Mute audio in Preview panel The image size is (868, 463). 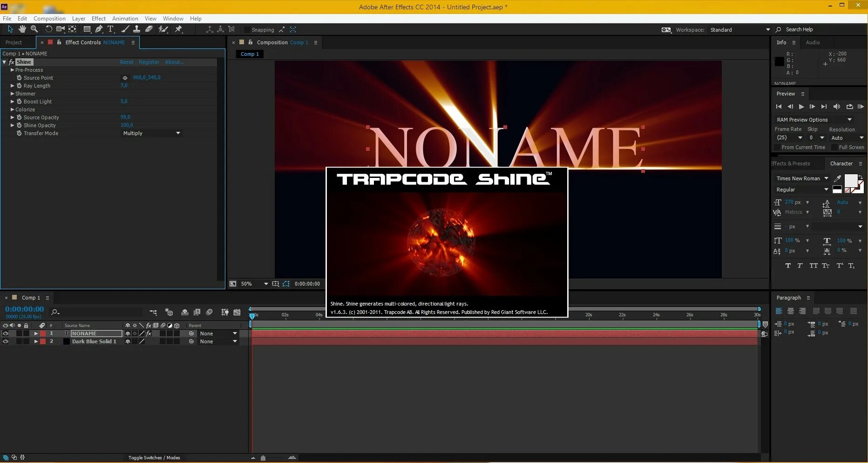point(836,107)
